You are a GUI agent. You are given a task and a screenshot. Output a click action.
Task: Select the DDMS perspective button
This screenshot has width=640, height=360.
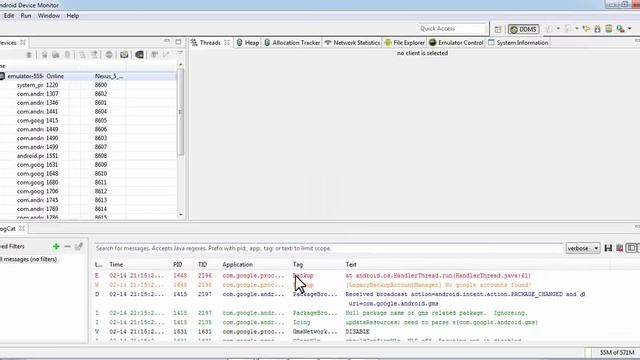pos(523,29)
